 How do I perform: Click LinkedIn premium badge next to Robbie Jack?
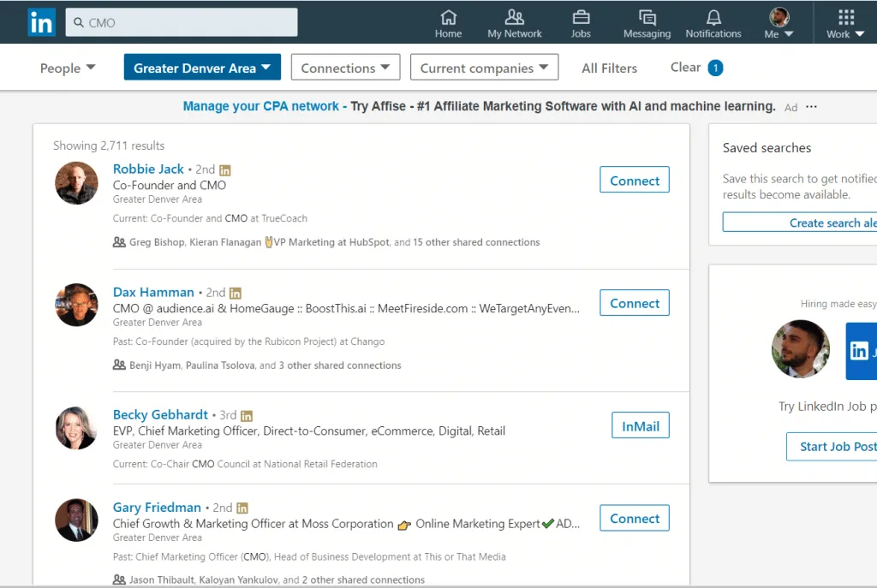tap(225, 170)
